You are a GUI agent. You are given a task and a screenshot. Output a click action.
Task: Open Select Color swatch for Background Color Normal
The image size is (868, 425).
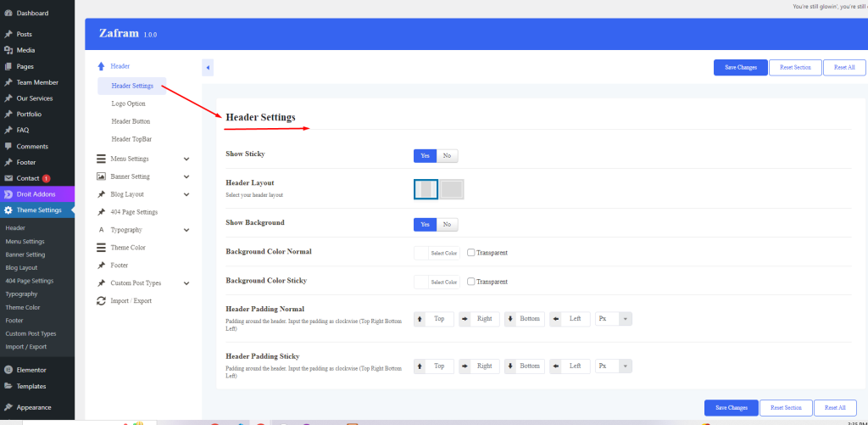(436, 253)
